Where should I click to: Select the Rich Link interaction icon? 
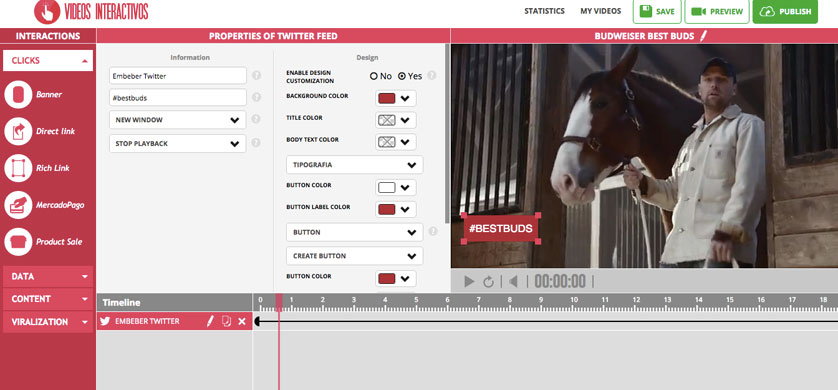coord(18,168)
